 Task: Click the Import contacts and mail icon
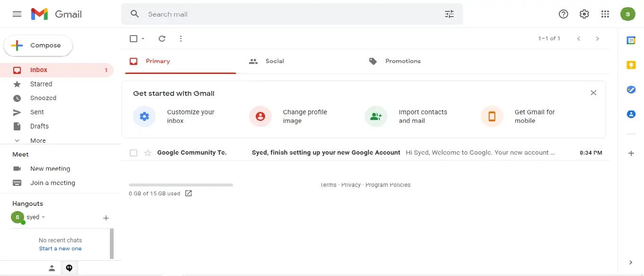(376, 117)
